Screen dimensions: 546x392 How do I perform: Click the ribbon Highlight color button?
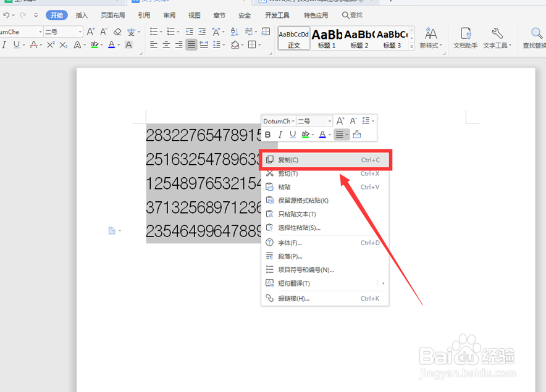(x=94, y=44)
